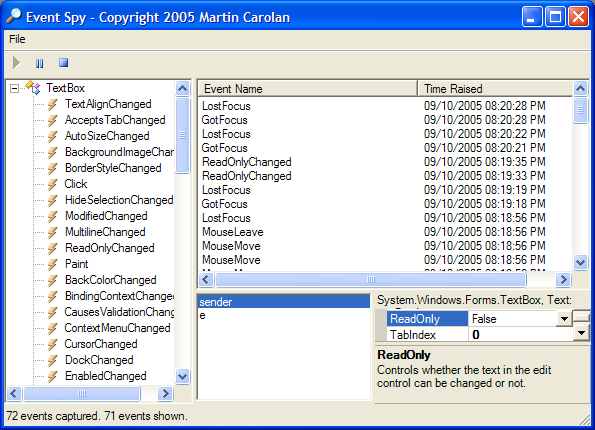Image resolution: width=595 pixels, height=430 pixels.
Task: Click event list horizontal scrollbar thumb
Action: [x=371, y=280]
